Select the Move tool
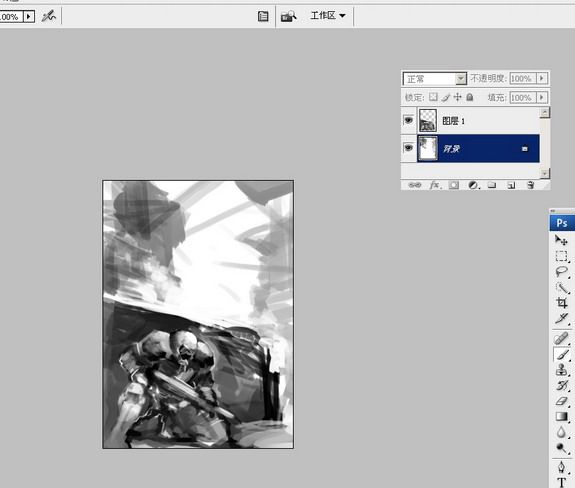This screenshot has height=488, width=575. click(561, 240)
